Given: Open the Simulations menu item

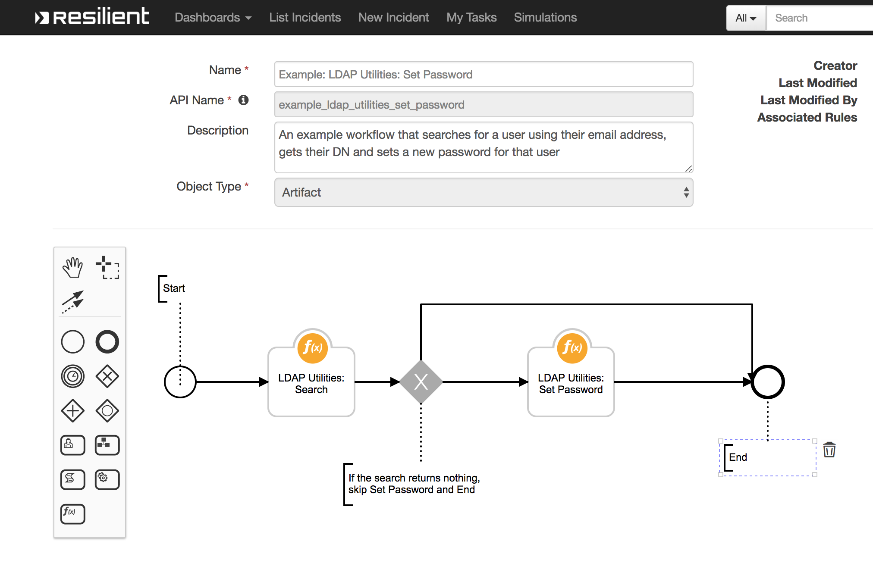Looking at the screenshot, I should pyautogui.click(x=545, y=17).
